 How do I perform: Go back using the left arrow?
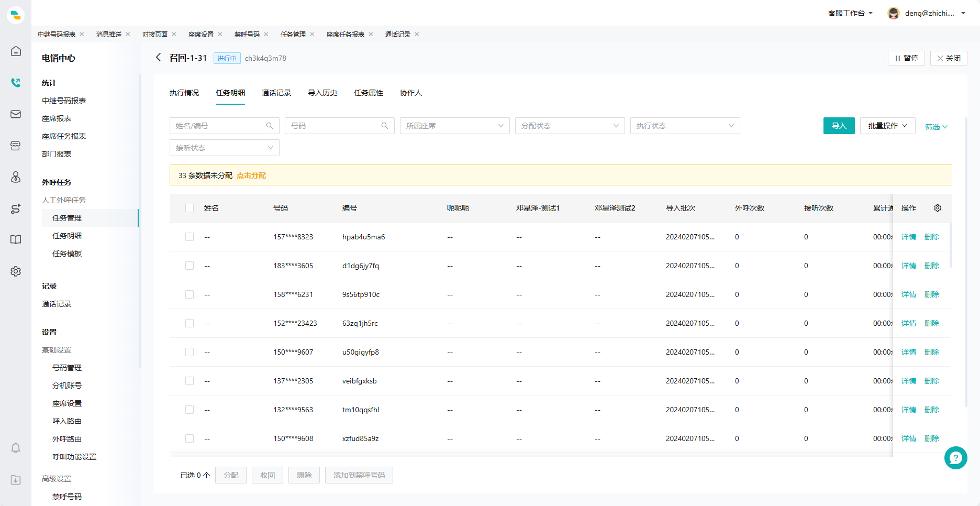(158, 57)
